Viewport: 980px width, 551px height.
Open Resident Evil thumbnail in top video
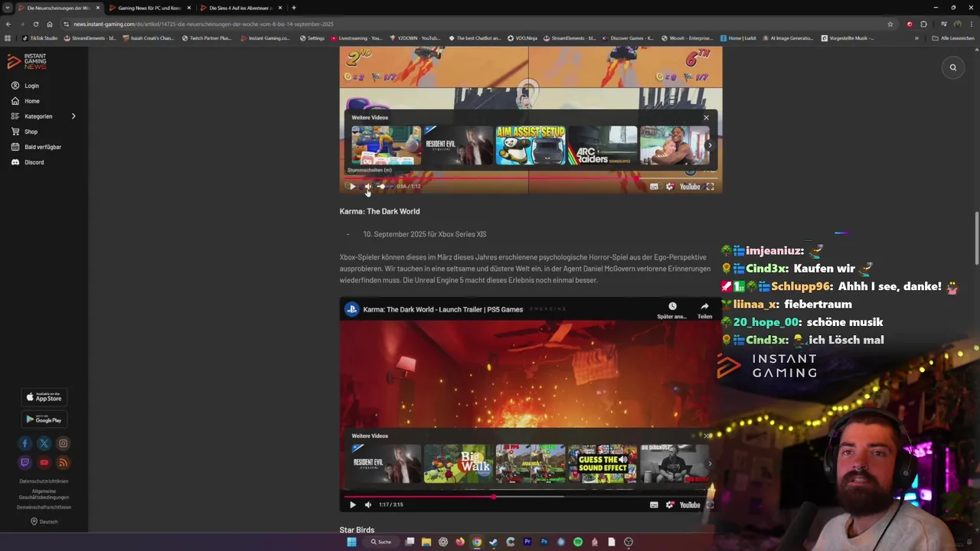tap(459, 145)
